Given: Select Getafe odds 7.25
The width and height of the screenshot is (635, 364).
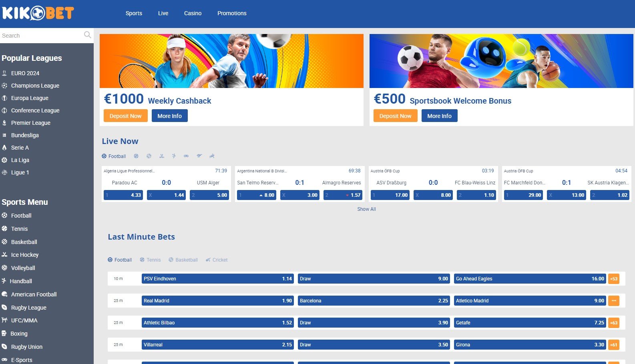Looking at the screenshot, I should click(530, 323).
